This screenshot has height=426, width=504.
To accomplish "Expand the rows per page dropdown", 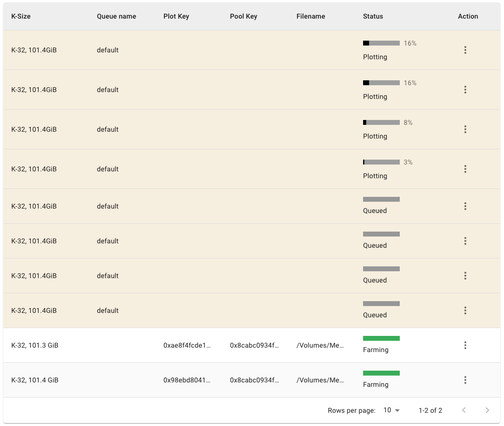I will click(391, 410).
